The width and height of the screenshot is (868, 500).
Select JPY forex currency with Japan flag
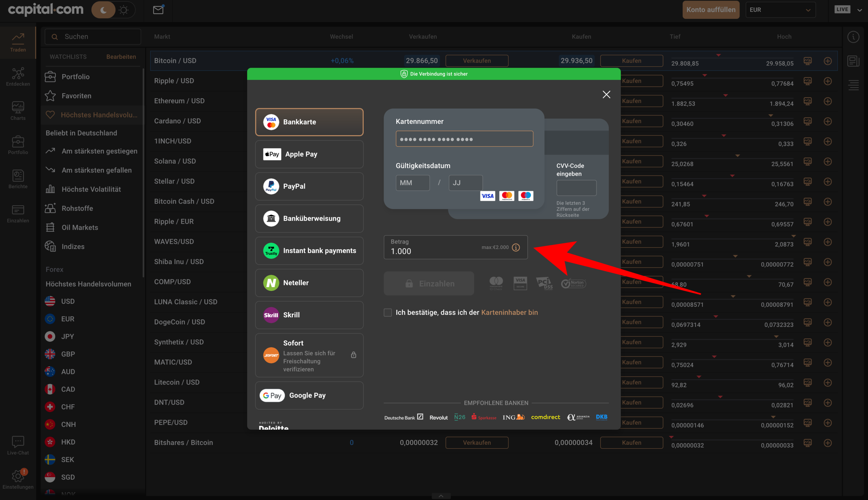60,336
